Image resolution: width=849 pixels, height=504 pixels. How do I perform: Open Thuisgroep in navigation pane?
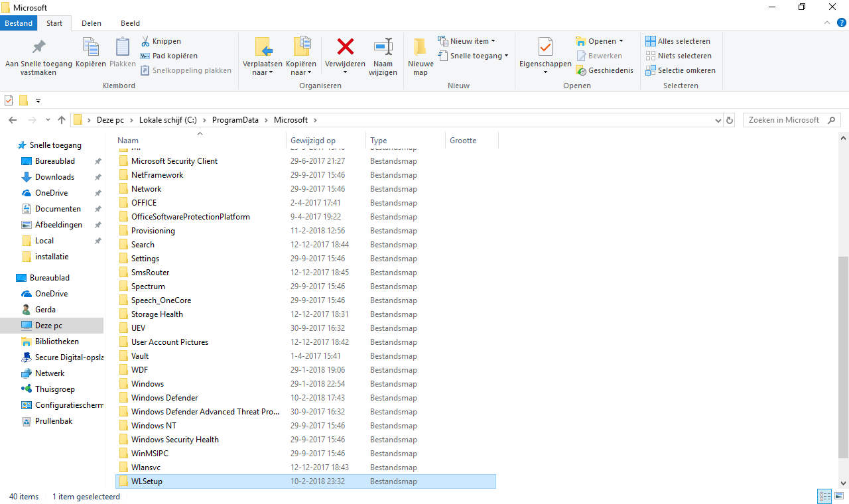[54, 389]
